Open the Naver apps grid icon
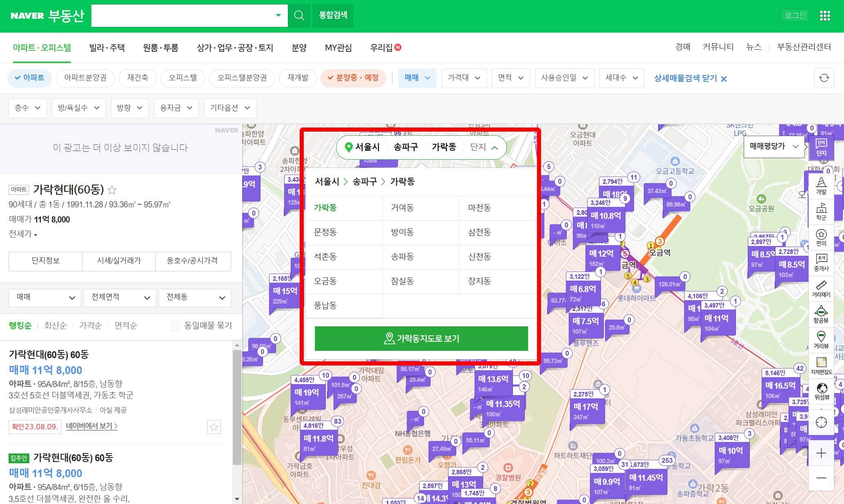This screenshot has height=504, width=844. (x=825, y=15)
